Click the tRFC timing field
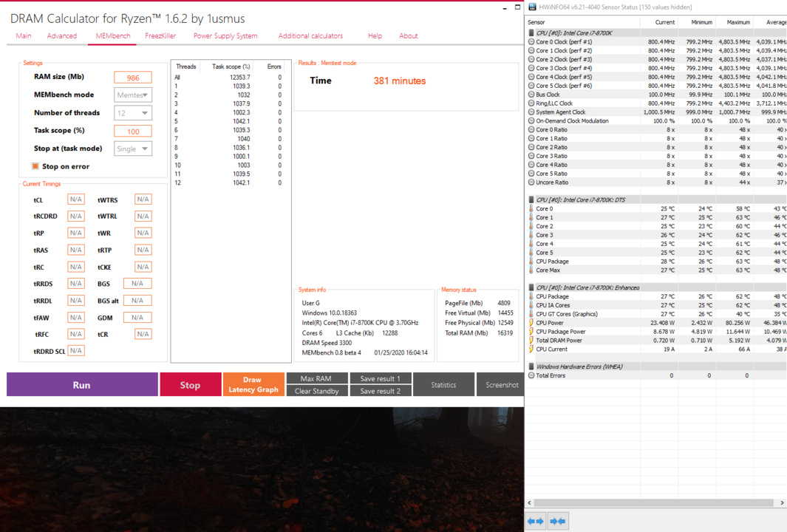Image resolution: width=787 pixels, height=532 pixels. pyautogui.click(x=76, y=334)
